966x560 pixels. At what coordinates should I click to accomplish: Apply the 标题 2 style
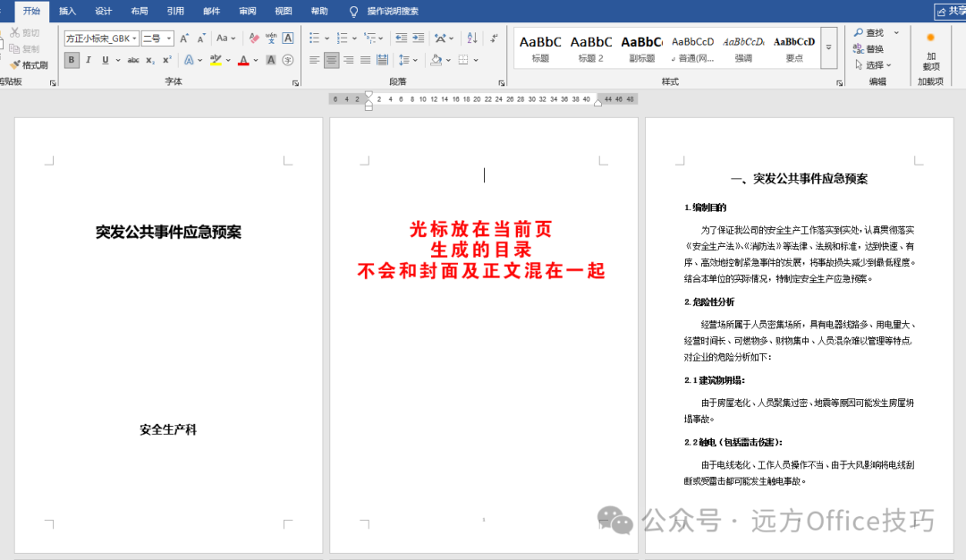coord(591,48)
